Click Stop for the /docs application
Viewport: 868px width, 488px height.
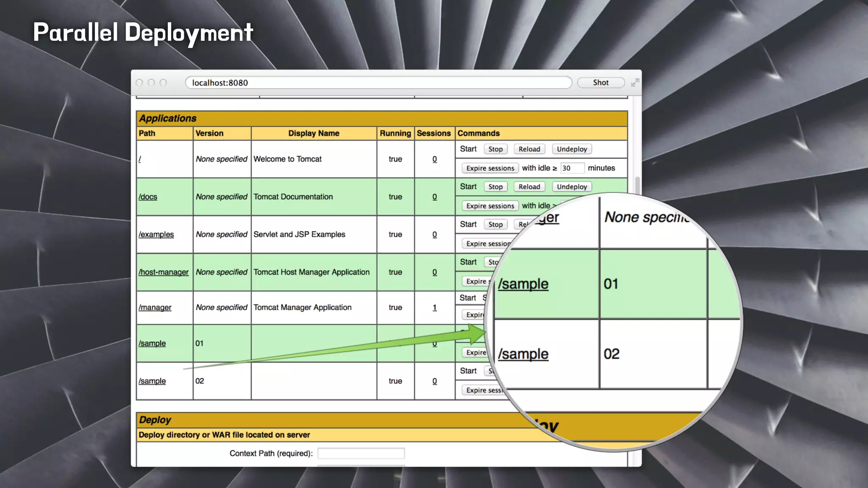(x=495, y=187)
